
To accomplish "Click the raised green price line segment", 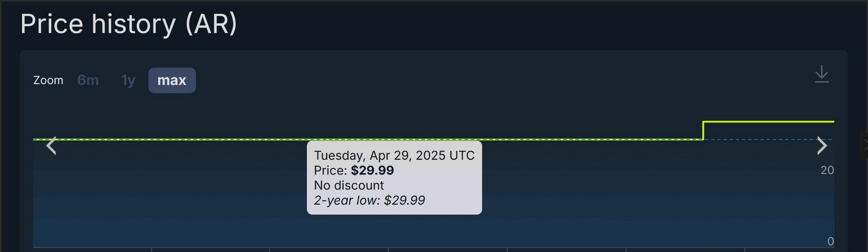I will tap(769, 121).
